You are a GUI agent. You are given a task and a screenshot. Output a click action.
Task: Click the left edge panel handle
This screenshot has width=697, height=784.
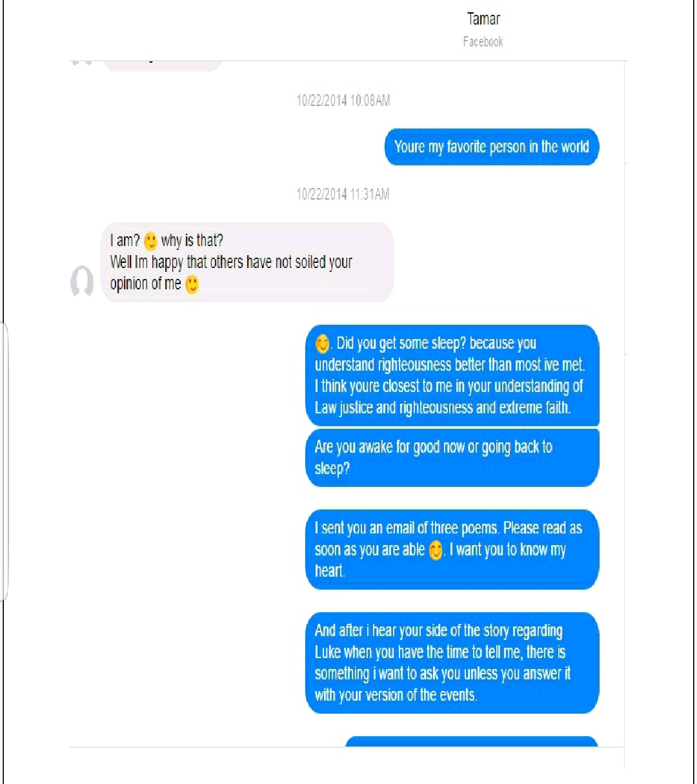pyautogui.click(x=4, y=462)
